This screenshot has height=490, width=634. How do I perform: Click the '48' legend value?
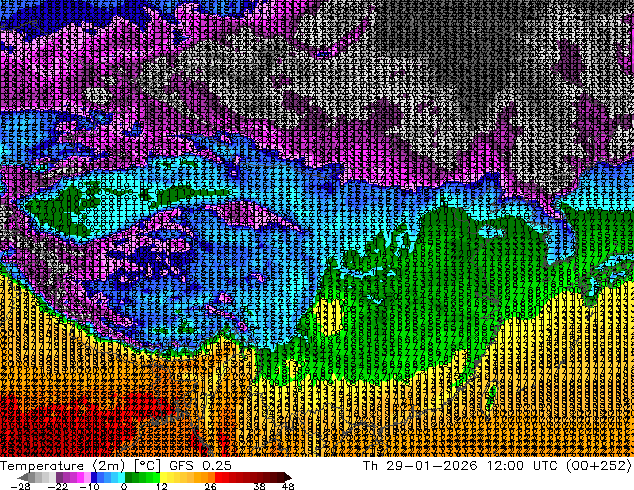288,486
